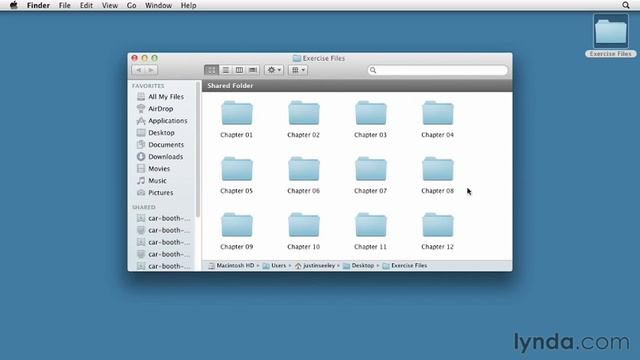Click Desktop in the path bar
640x360 pixels.
[358, 266]
